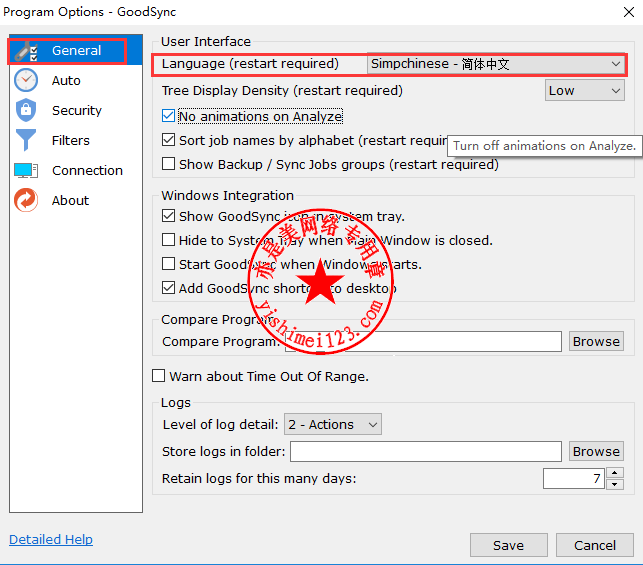Cancel the Program Options dialog

pyautogui.click(x=595, y=545)
